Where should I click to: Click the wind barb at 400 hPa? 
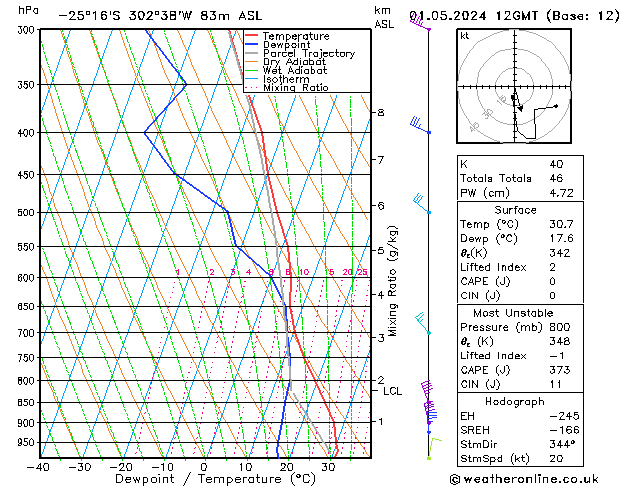click(x=420, y=125)
